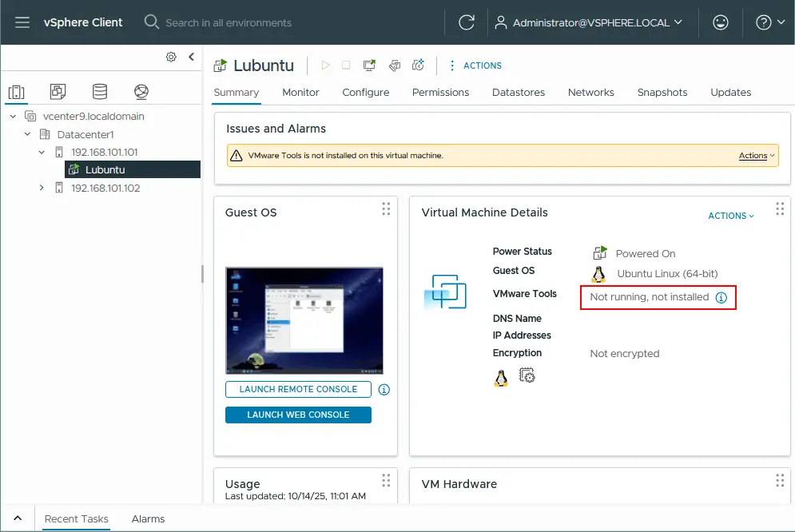The image size is (795, 532).
Task: Open the Linux penguin icon under Encryption
Action: pyautogui.click(x=501, y=375)
